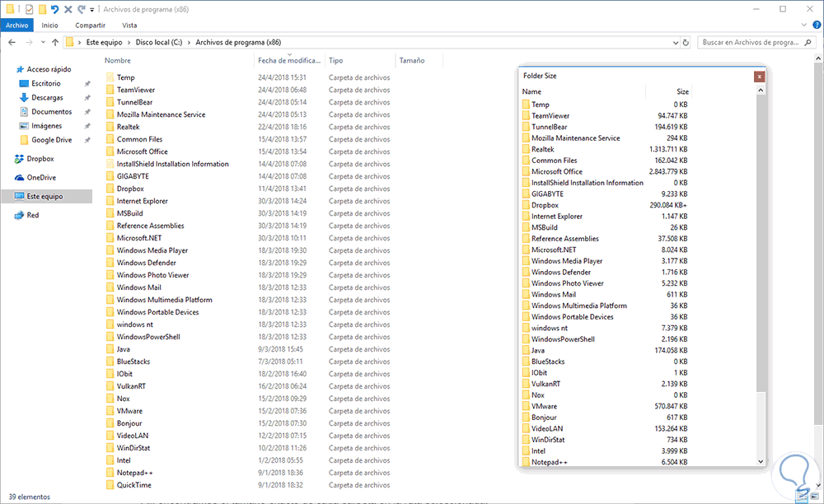The image size is (824, 504).
Task: Go up one level with the up arrow
Action: tap(55, 43)
